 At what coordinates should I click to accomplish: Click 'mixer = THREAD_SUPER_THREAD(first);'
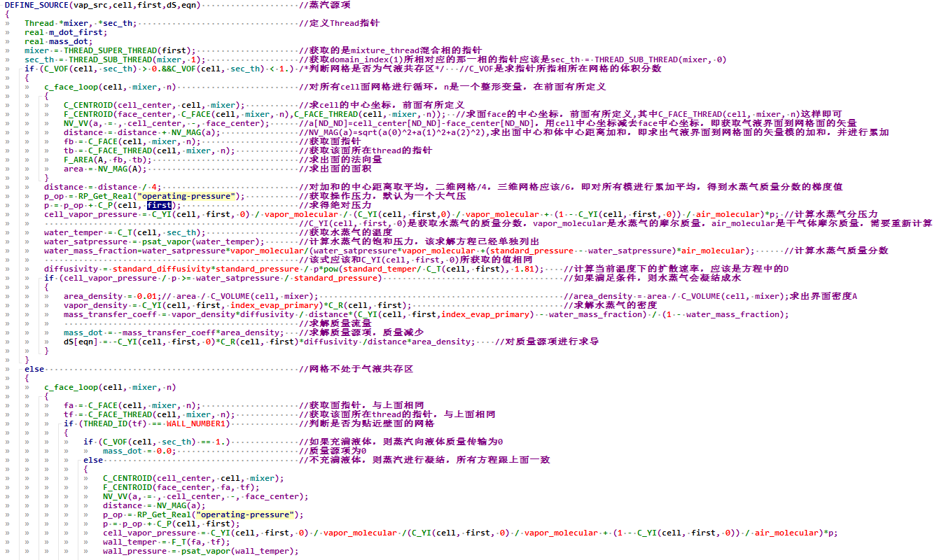[111, 50]
